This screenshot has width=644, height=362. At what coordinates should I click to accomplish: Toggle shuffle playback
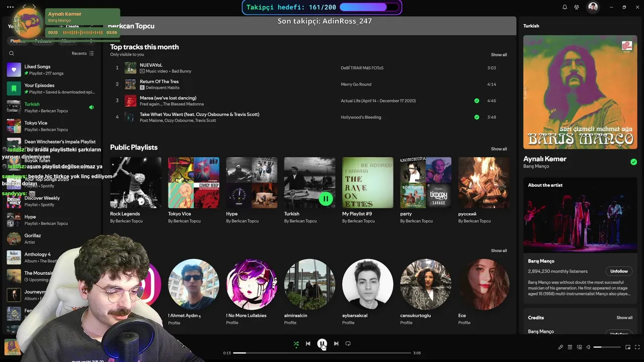pos(296,343)
